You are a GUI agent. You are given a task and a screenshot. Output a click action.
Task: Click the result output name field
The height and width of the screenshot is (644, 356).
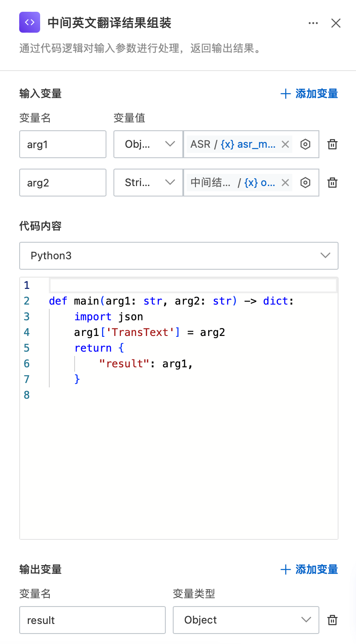[92, 620]
